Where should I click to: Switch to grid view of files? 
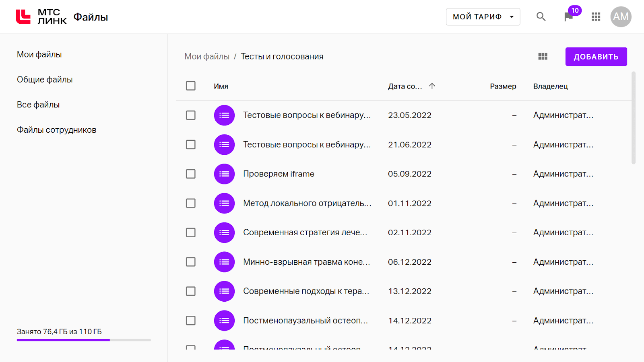[543, 56]
